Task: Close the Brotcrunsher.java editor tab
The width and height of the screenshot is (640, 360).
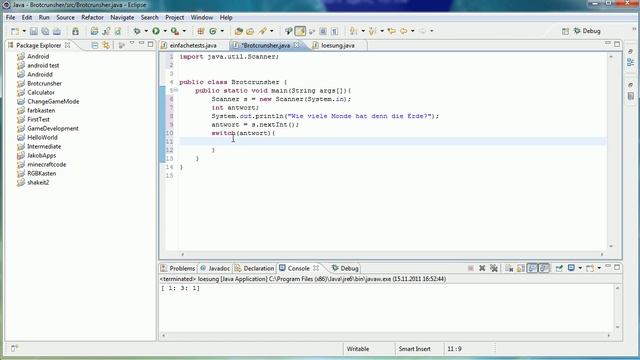Action: pos(297,45)
